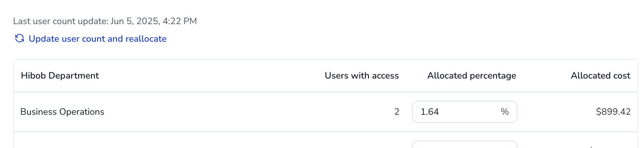Screen dimensions: 644x148
Task: Select the Jun 5, 2025 date text
Action: pos(134,21)
